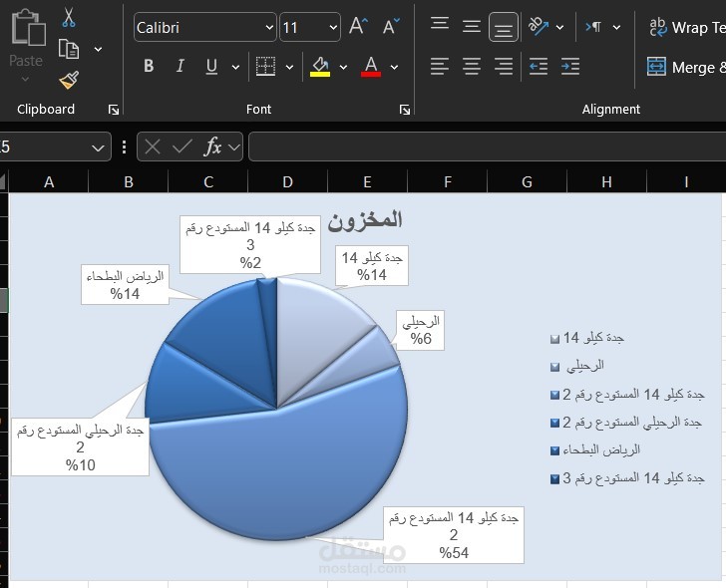The image size is (726, 588).
Task: Click the text direction paragraph icon
Action: click(593, 27)
